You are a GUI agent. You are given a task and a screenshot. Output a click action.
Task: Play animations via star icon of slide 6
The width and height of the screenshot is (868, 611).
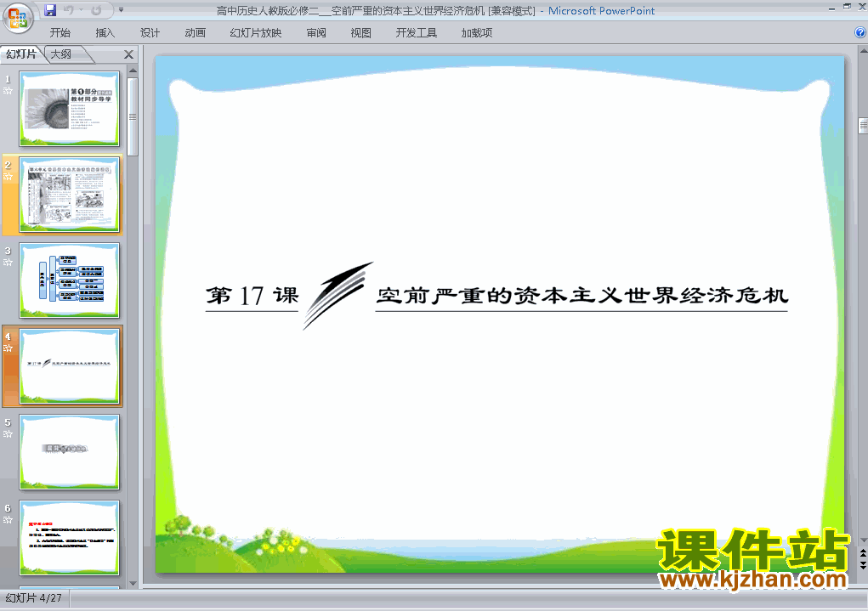coord(8,520)
